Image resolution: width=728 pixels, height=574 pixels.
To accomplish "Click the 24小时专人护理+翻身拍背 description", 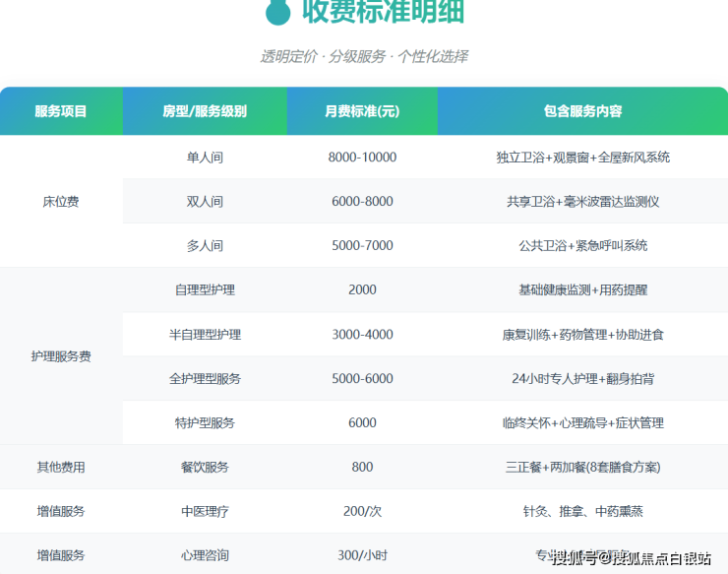I will coord(582,379).
